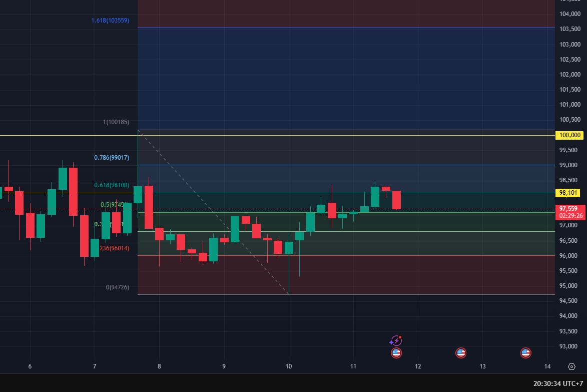This screenshot has width=587, height=392.
Task: Click date label 10 on time axis
Action: point(289,366)
